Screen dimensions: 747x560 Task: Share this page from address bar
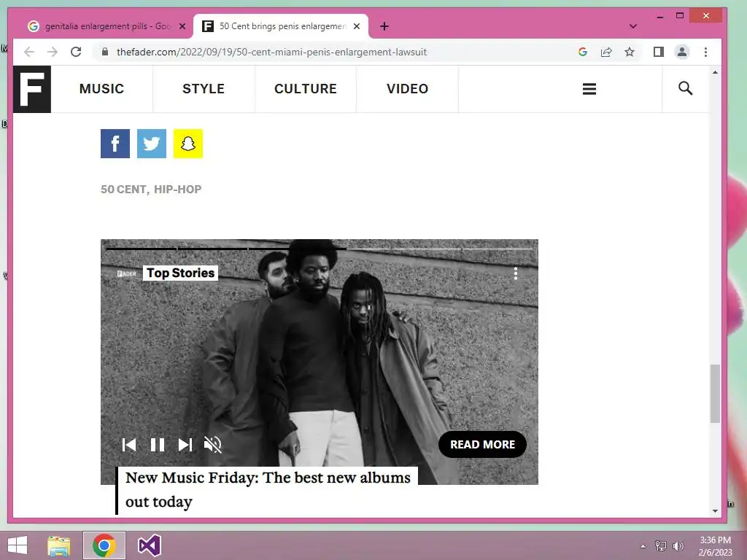(606, 52)
